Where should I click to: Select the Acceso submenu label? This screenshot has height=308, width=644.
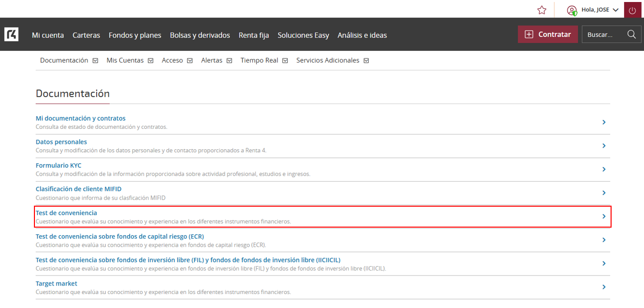pyautogui.click(x=173, y=60)
